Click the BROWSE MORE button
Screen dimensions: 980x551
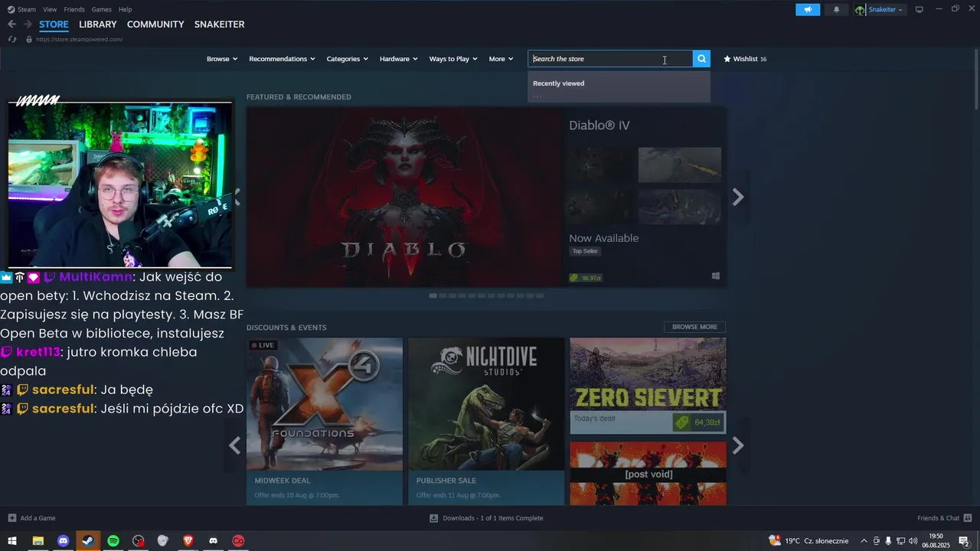tap(694, 327)
